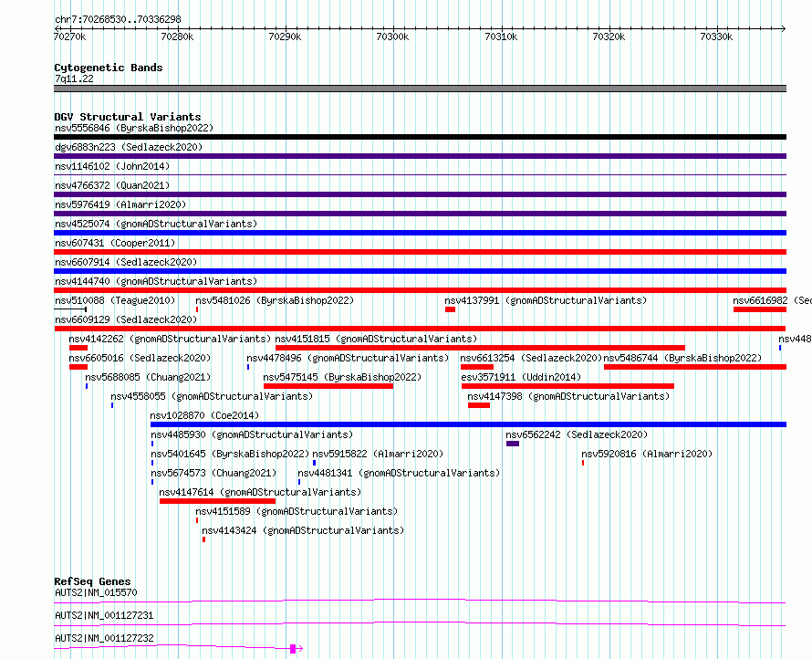This screenshot has height=659, width=812.
Task: Click the nsv5475145 (ByrskaBishop2022) label
Action: [x=342, y=377]
